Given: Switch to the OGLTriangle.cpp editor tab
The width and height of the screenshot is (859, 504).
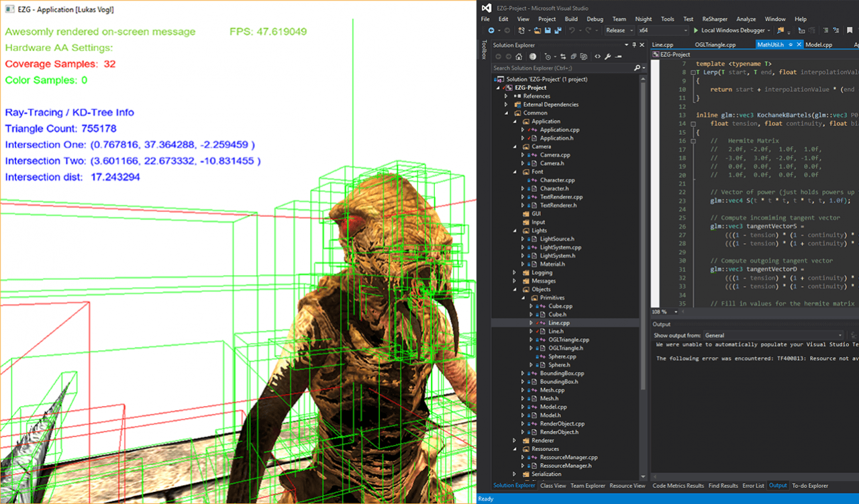Looking at the screenshot, I should click(x=712, y=44).
